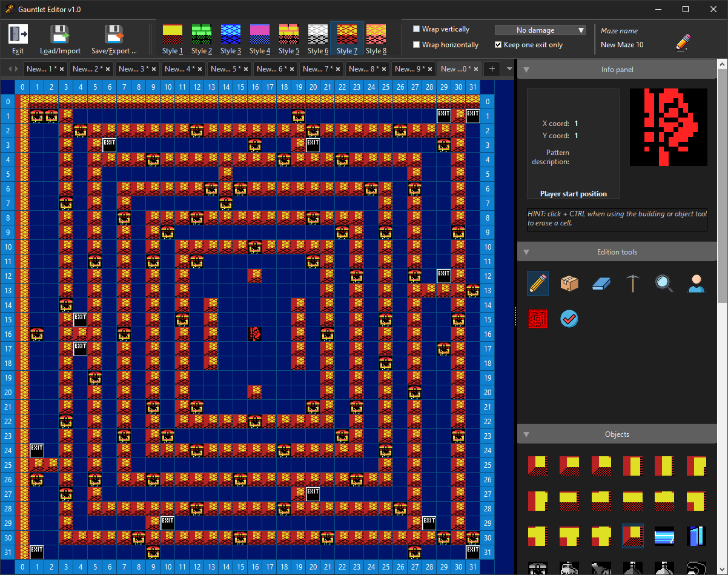Close the New... 6 tab
The height and width of the screenshot is (575, 728).
[292, 70]
